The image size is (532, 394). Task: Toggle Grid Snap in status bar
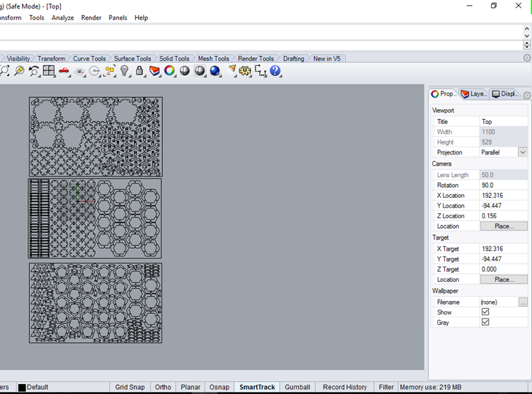130,388
